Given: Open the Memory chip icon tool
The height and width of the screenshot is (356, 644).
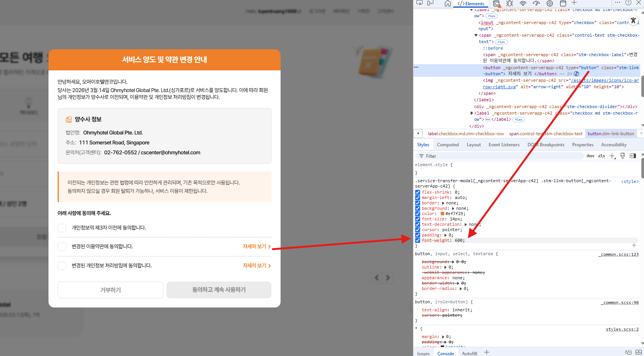Looking at the screenshot, I should (x=550, y=3).
